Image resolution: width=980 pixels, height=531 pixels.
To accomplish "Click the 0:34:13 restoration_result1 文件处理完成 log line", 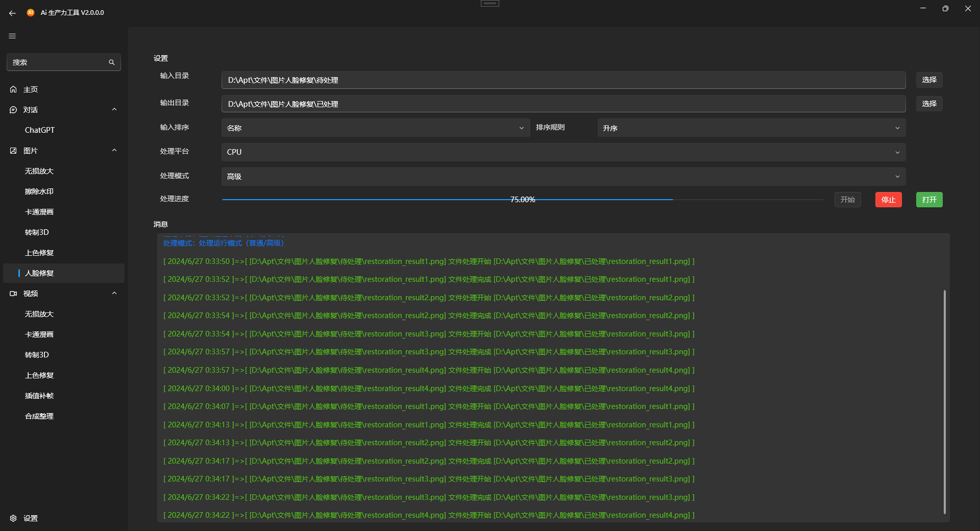I will (x=429, y=425).
